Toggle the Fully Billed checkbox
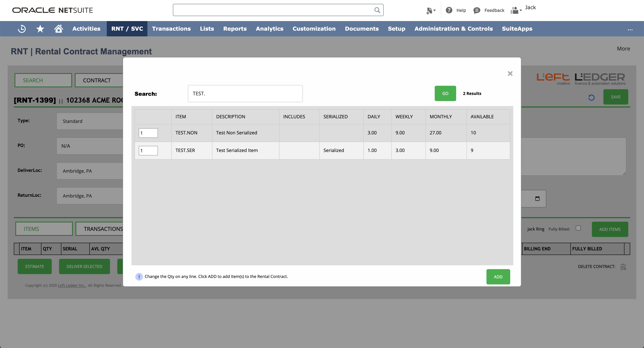Screen dimensions: 644x348 [578, 228]
